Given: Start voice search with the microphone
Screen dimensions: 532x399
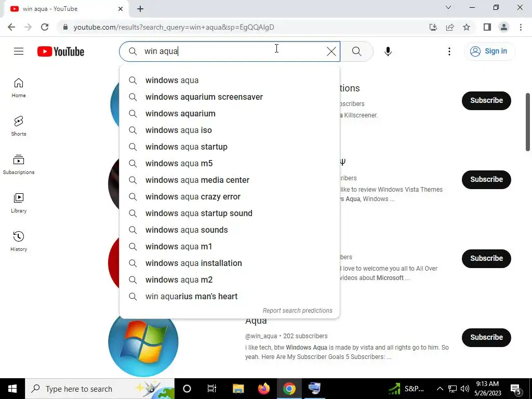Looking at the screenshot, I should point(388,51).
